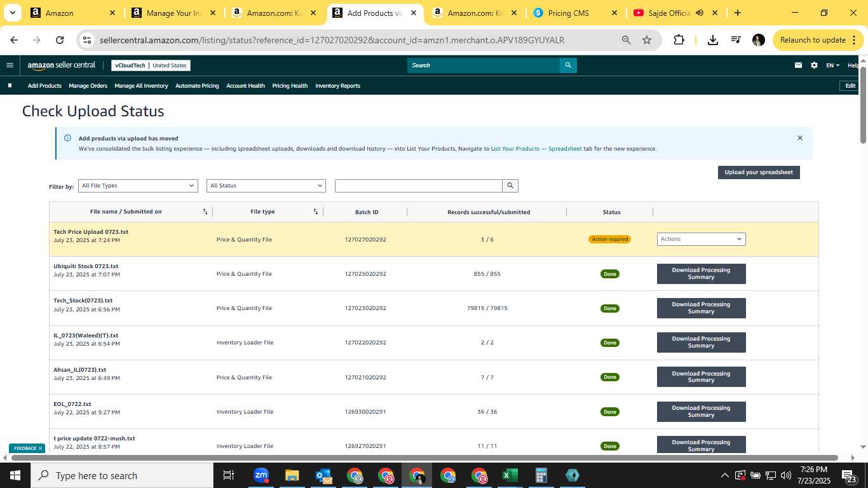Screen dimensions: 868x488
Task: Open the Seller Central hamburger menu
Action: [10, 65]
